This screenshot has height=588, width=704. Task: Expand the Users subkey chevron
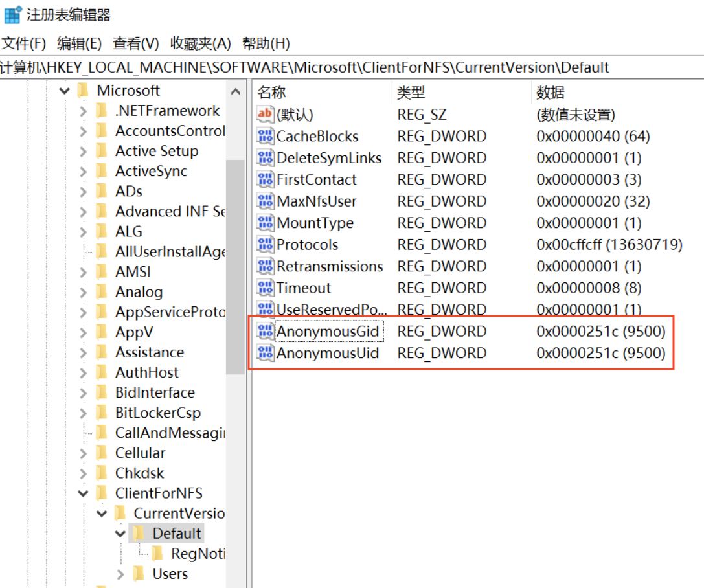pos(120,574)
